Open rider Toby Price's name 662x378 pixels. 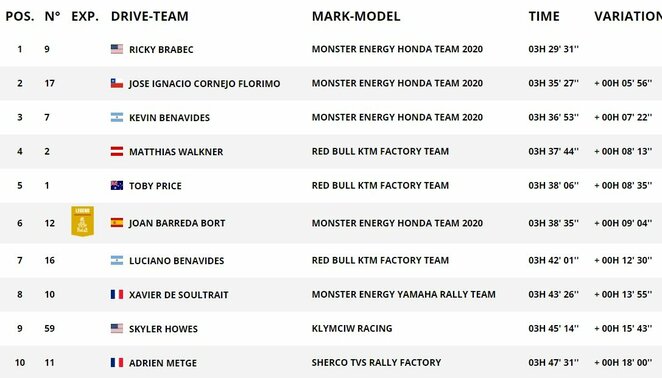tap(155, 186)
